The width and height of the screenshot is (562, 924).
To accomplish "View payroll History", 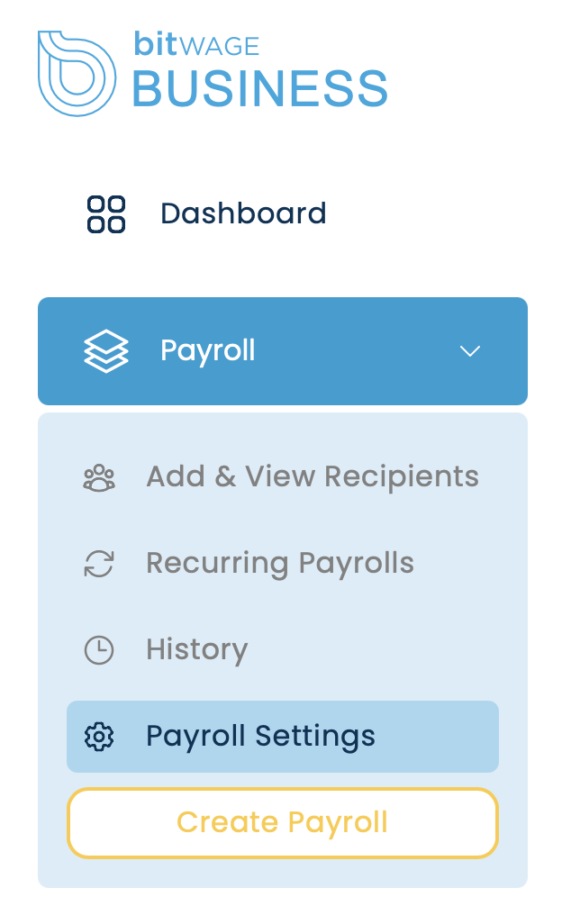I will coord(196,650).
